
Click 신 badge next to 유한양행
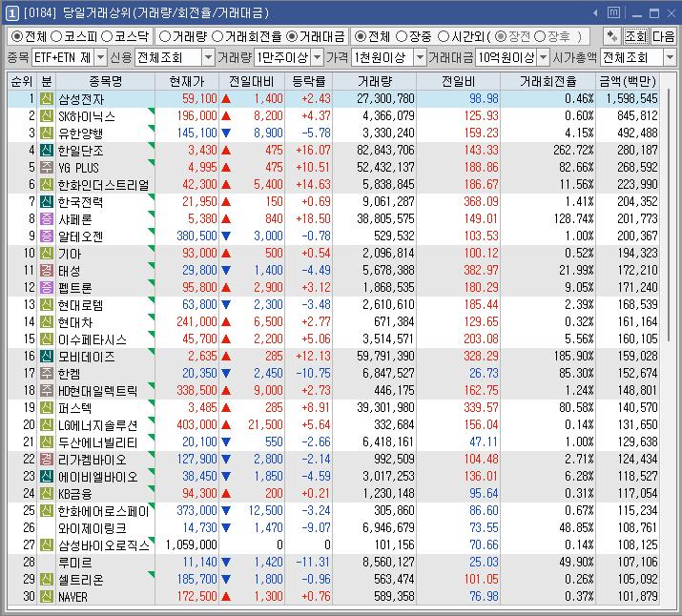point(47,133)
